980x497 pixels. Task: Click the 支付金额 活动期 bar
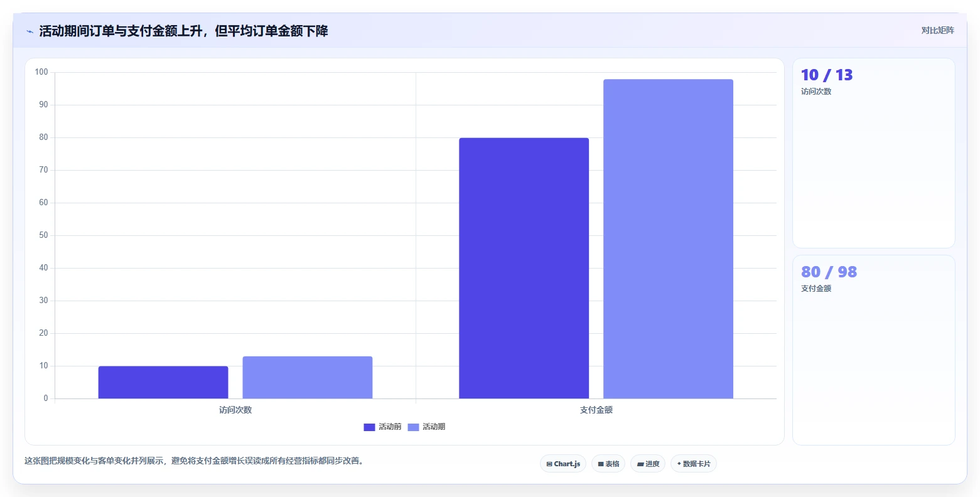[669, 239]
